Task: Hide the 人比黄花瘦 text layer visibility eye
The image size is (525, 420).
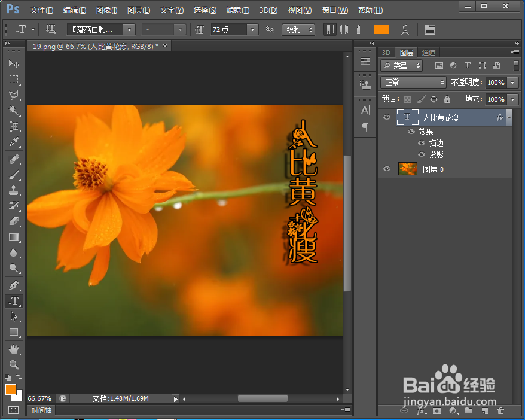Action: (x=386, y=118)
